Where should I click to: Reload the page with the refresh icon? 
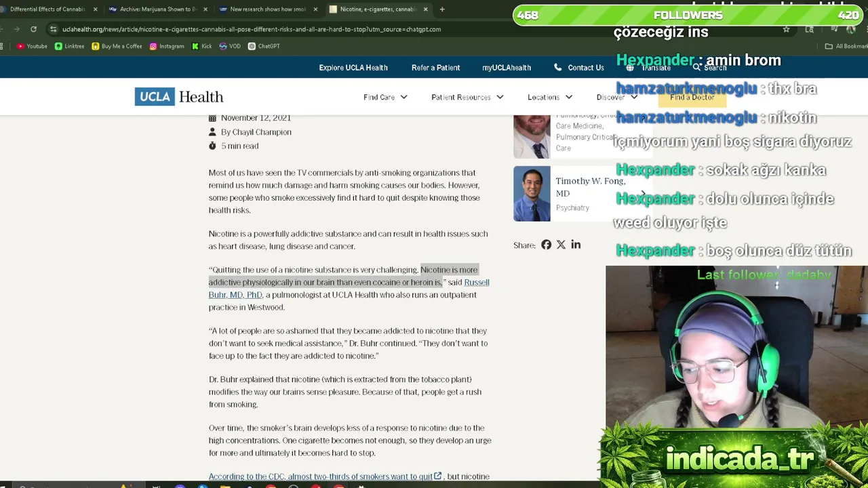tap(33, 29)
